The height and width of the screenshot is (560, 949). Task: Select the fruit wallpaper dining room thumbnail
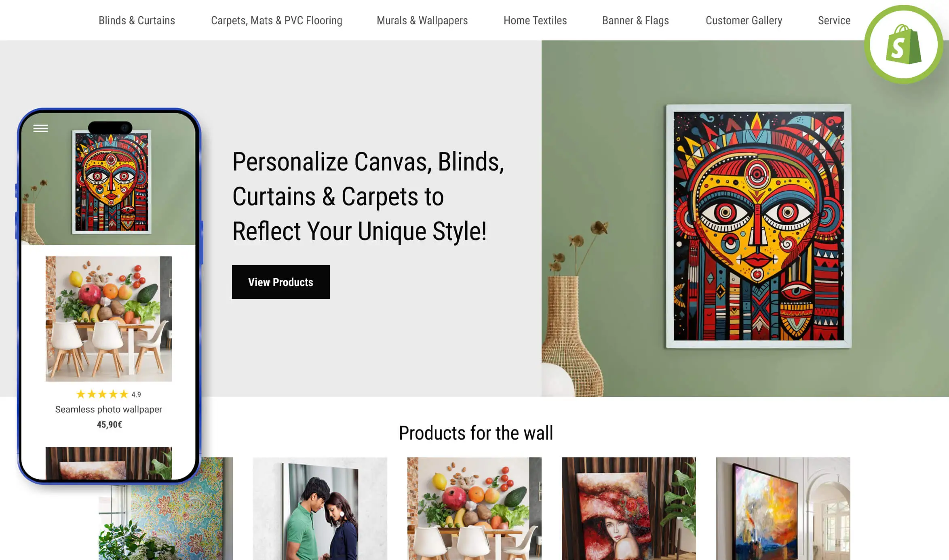pyautogui.click(x=474, y=509)
